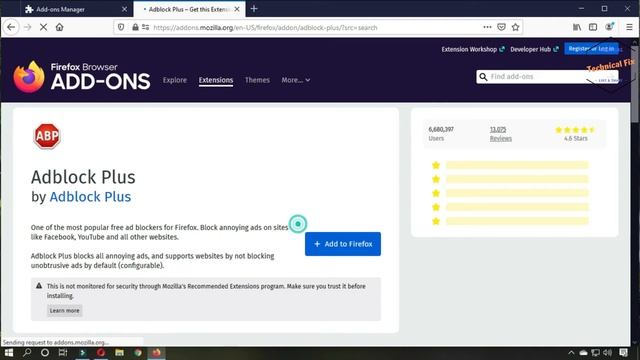
Task: Go to Explore section
Action: [175, 80]
